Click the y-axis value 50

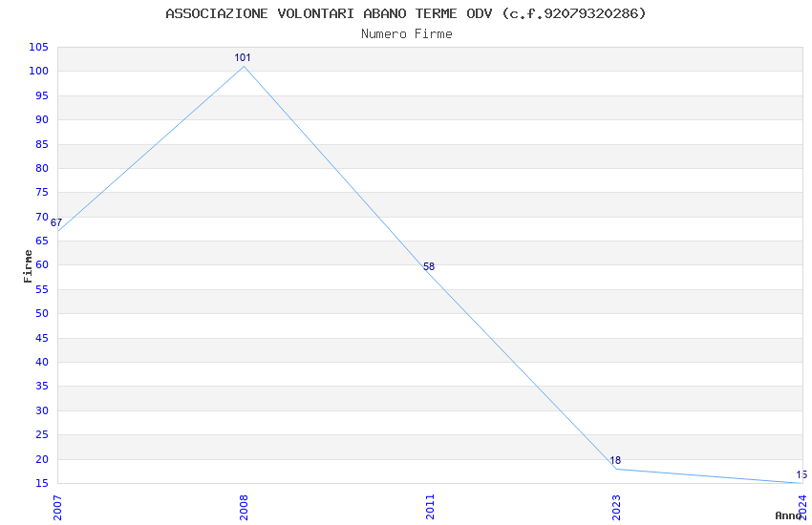click(x=41, y=313)
